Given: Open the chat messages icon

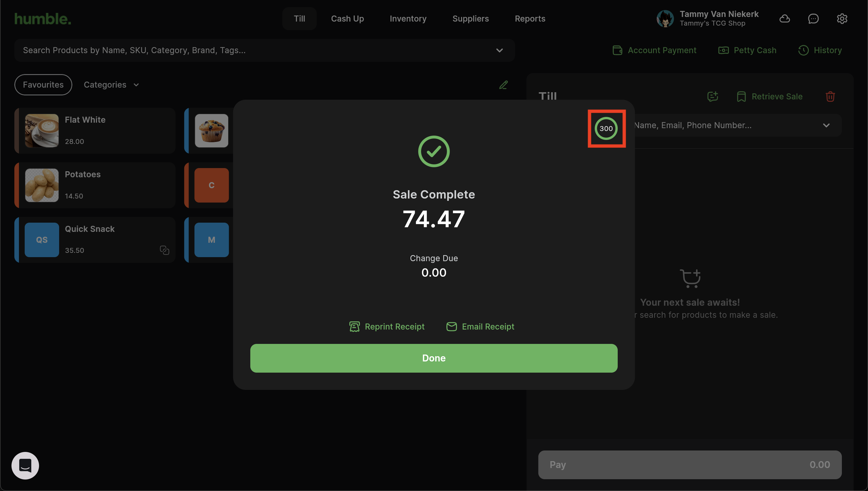Looking at the screenshot, I should click(x=813, y=19).
